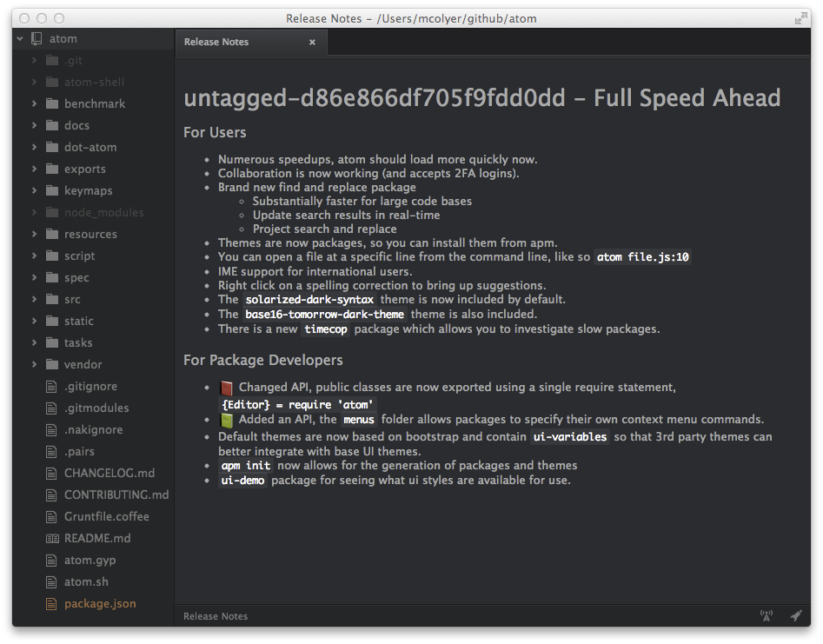The image size is (823, 644).
Task: Click the CHANGELOG.md file icon
Action: 51,474
